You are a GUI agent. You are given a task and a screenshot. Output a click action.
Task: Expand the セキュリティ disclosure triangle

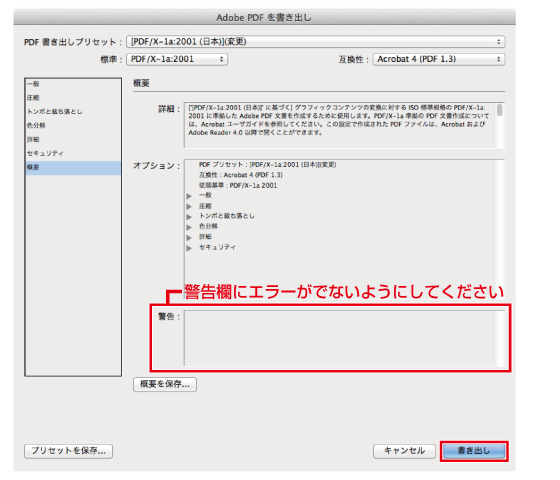coord(189,248)
